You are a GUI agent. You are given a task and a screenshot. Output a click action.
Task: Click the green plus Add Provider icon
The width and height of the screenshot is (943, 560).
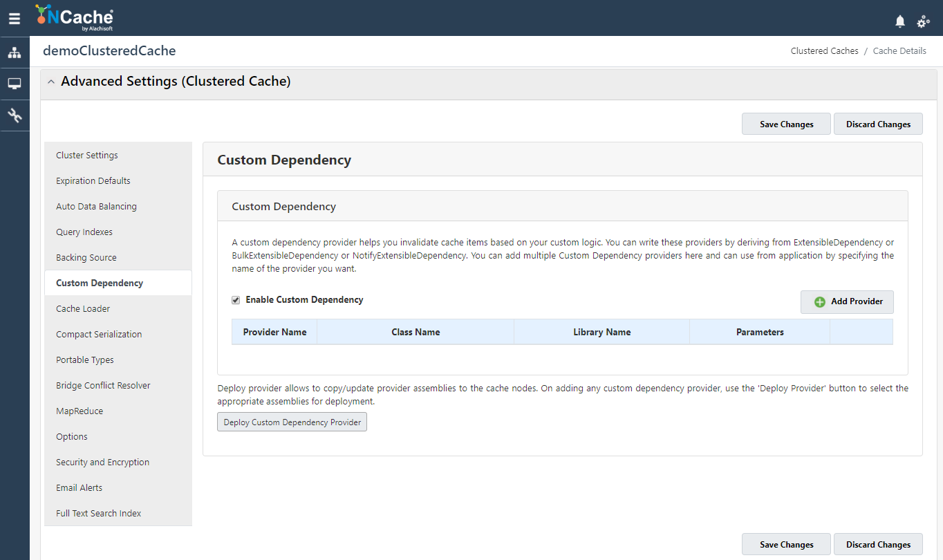click(820, 302)
